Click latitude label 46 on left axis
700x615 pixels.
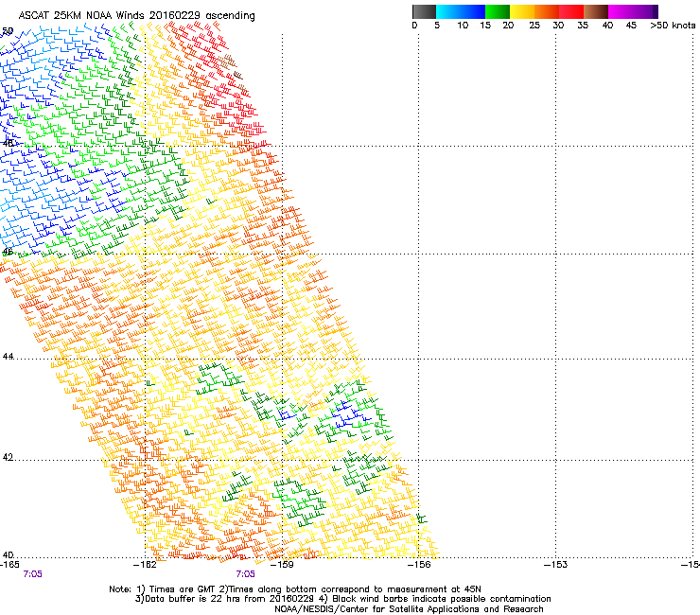click(8, 252)
